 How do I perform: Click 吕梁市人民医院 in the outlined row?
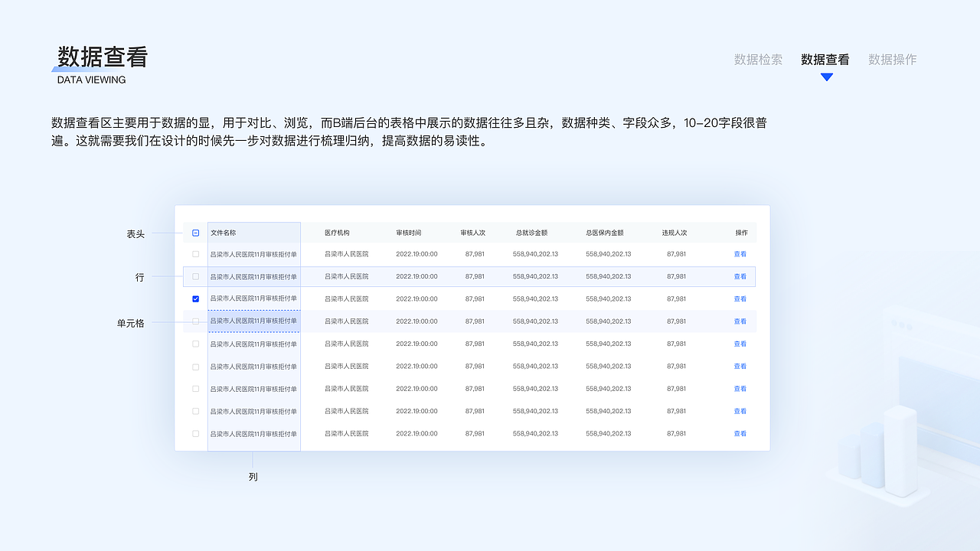347,276
